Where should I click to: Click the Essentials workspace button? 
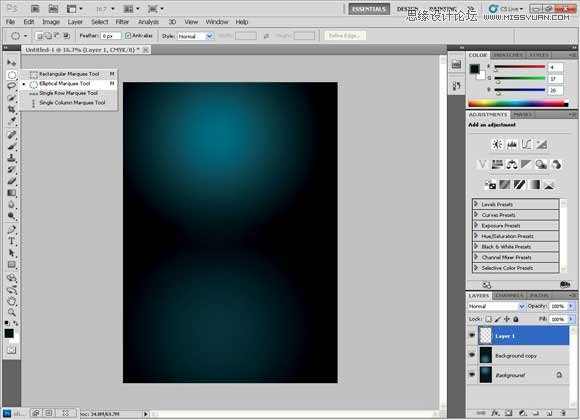(x=369, y=9)
